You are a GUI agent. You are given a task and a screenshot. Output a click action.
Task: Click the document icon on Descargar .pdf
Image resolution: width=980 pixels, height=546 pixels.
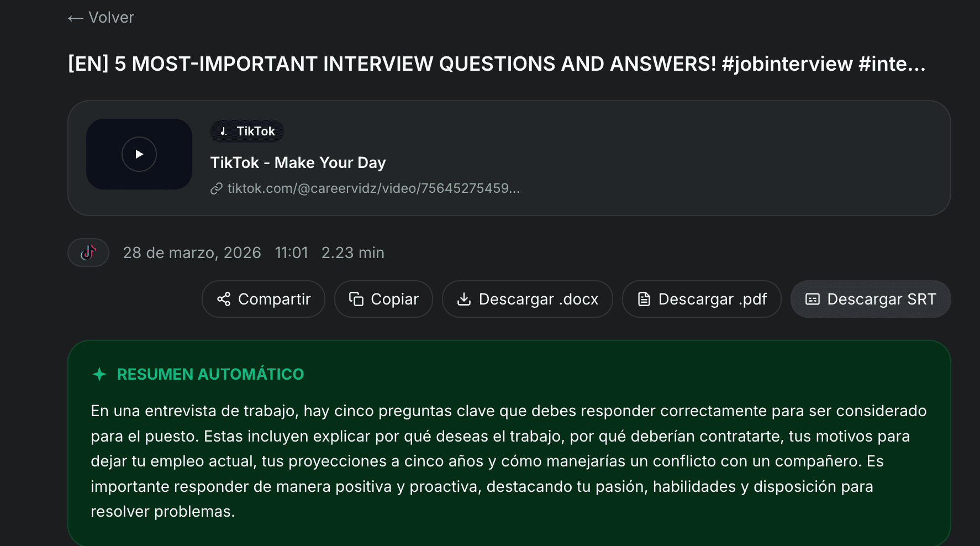click(644, 300)
